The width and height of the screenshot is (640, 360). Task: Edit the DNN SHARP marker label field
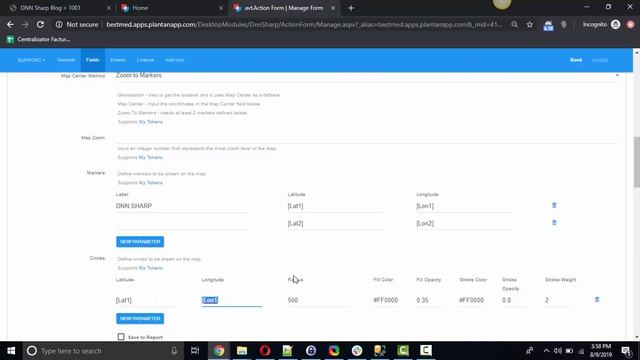click(182, 206)
